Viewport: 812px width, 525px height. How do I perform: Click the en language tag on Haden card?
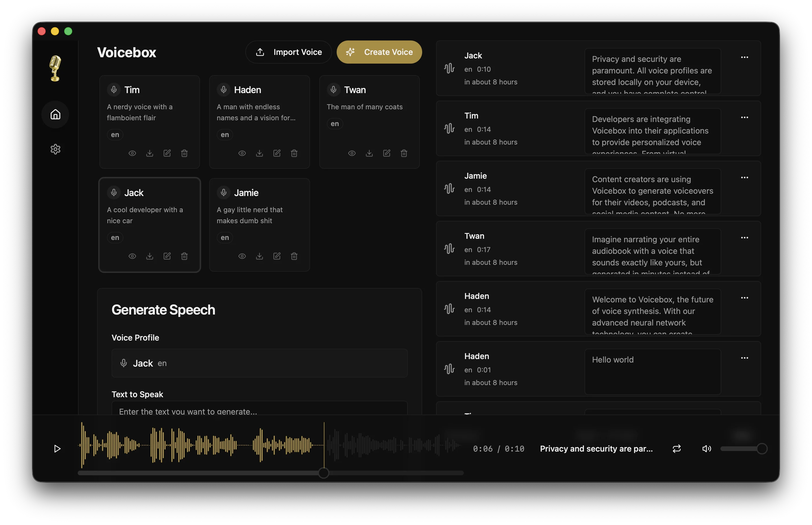tap(225, 135)
